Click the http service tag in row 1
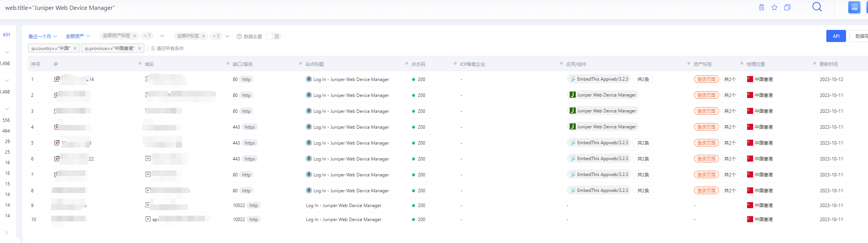 tap(246, 79)
